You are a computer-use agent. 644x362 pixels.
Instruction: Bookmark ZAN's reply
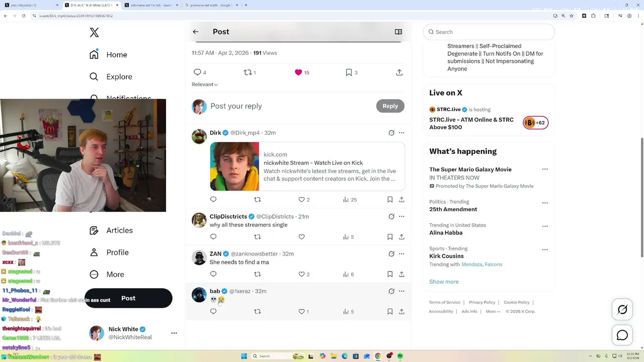point(390,274)
